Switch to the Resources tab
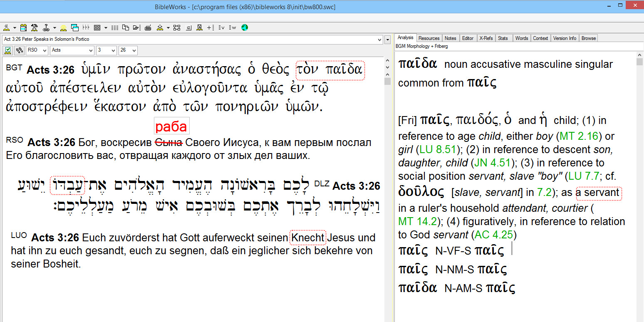The height and width of the screenshot is (322, 644). (429, 38)
